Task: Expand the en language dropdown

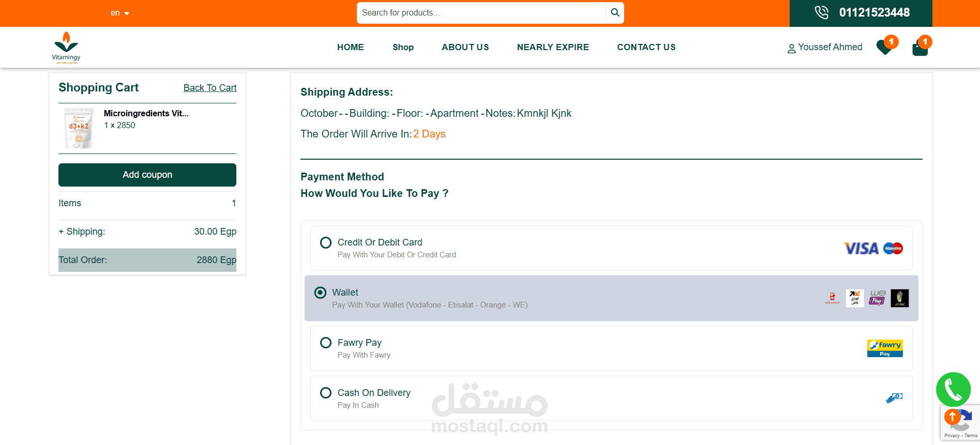Action: coord(119,13)
